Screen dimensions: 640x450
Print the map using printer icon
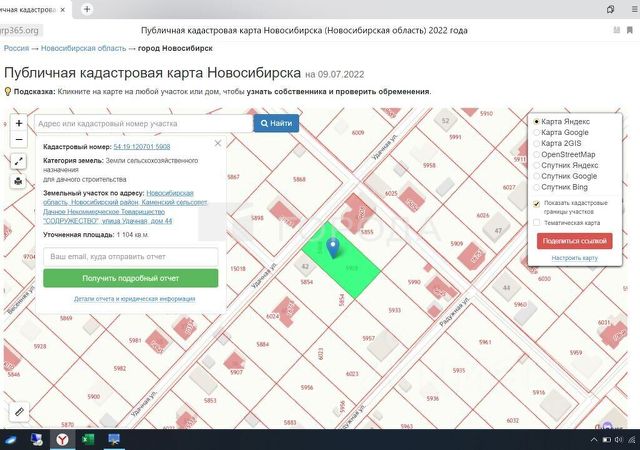[18, 181]
